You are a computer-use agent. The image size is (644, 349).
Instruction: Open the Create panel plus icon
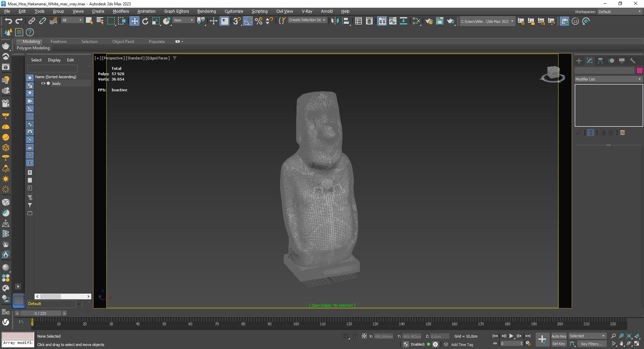pos(579,61)
